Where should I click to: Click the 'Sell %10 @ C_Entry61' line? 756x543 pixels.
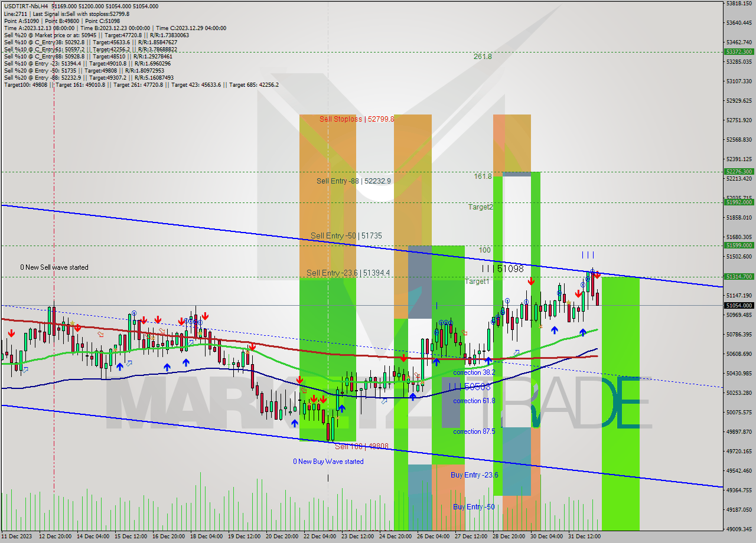point(90,49)
